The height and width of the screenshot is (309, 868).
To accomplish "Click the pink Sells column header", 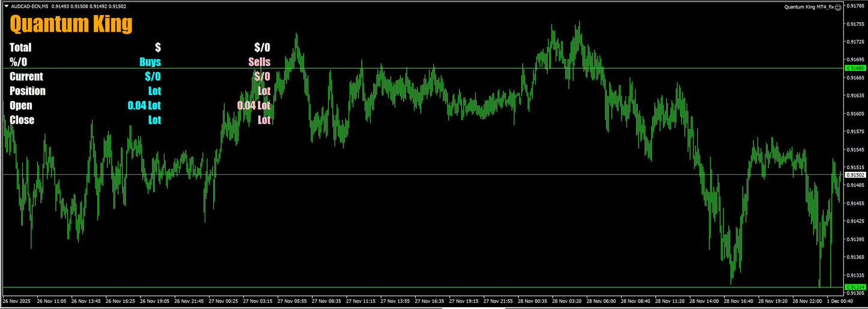I will pyautogui.click(x=259, y=62).
